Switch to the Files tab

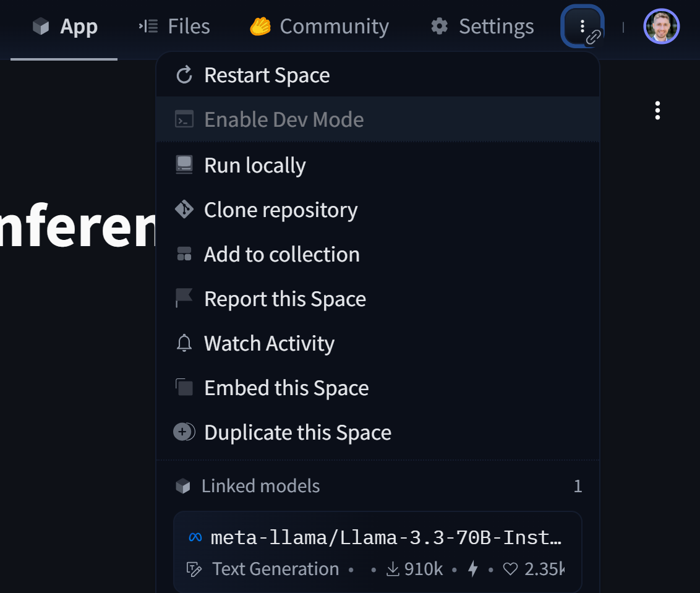[174, 27]
